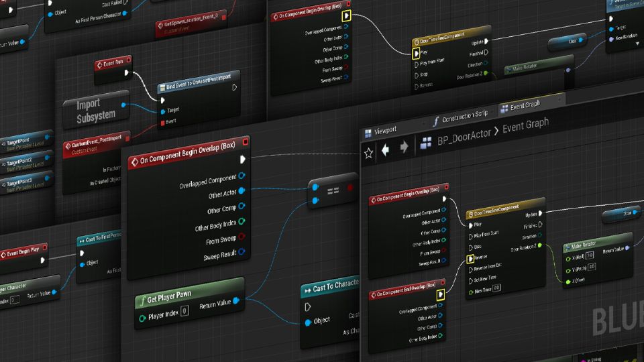Click the blueprint icon beside BP_DoorActor
644x362 pixels.
425,143
